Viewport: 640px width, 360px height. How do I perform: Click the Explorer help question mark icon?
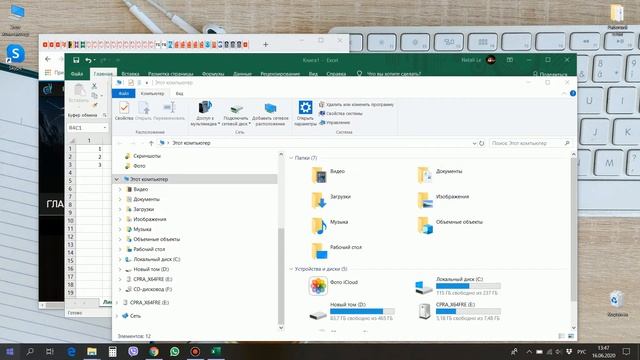click(x=573, y=93)
